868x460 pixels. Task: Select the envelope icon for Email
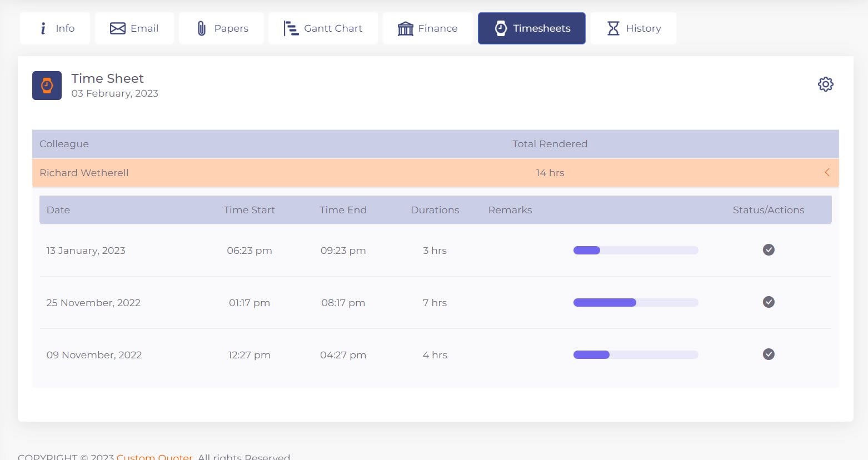click(x=117, y=28)
